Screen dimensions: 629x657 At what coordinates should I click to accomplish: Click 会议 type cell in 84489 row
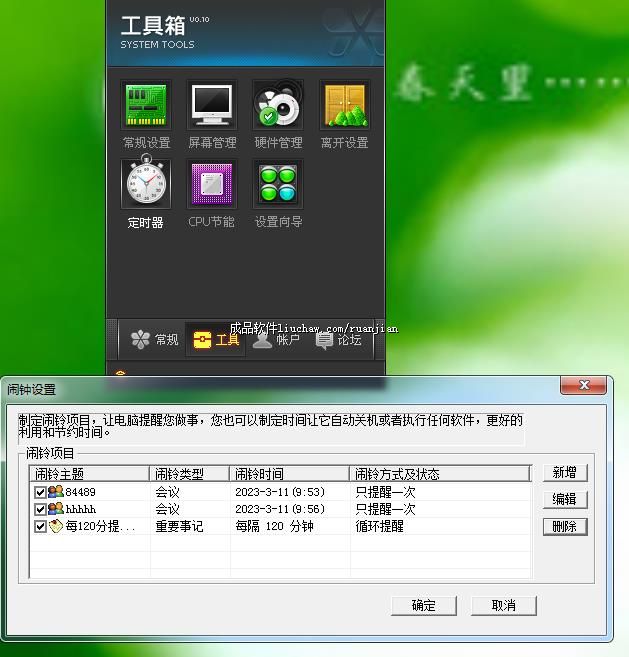pyautogui.click(x=168, y=492)
